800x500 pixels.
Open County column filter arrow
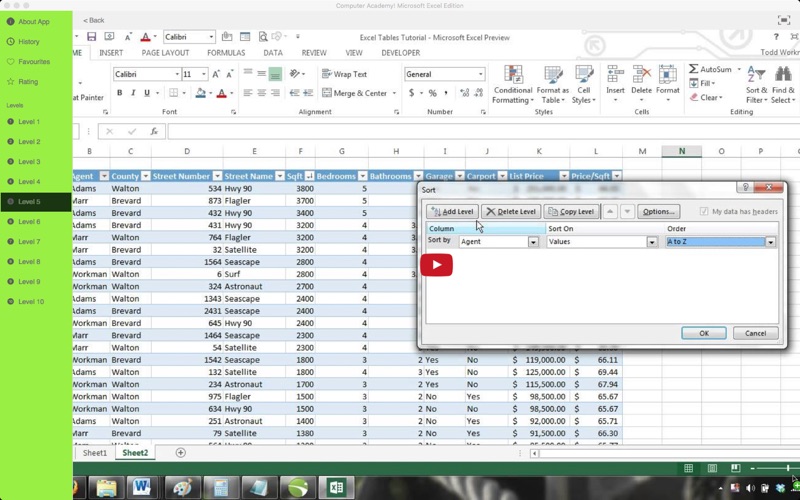(x=145, y=176)
